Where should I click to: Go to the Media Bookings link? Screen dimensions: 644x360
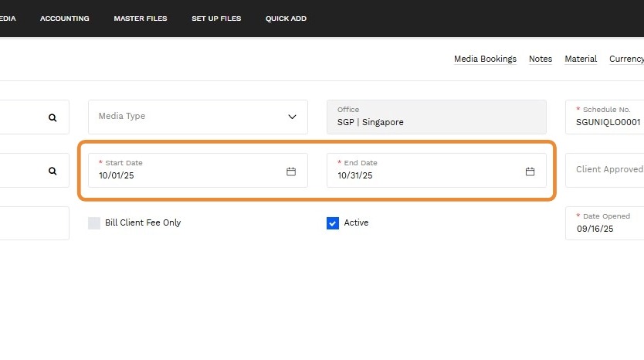(485, 59)
